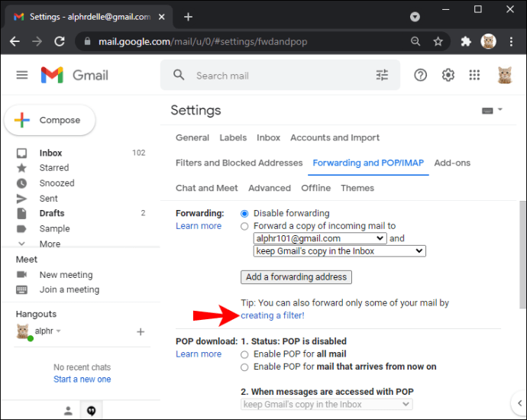
Task: Open POP keep Gmail's copy dropdown
Action: pyautogui.click(x=327, y=405)
